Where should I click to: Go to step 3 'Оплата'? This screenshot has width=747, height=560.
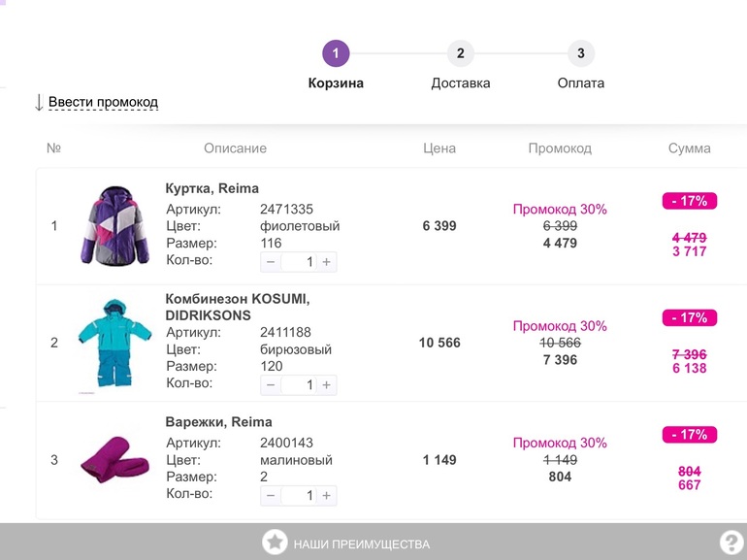[x=580, y=53]
